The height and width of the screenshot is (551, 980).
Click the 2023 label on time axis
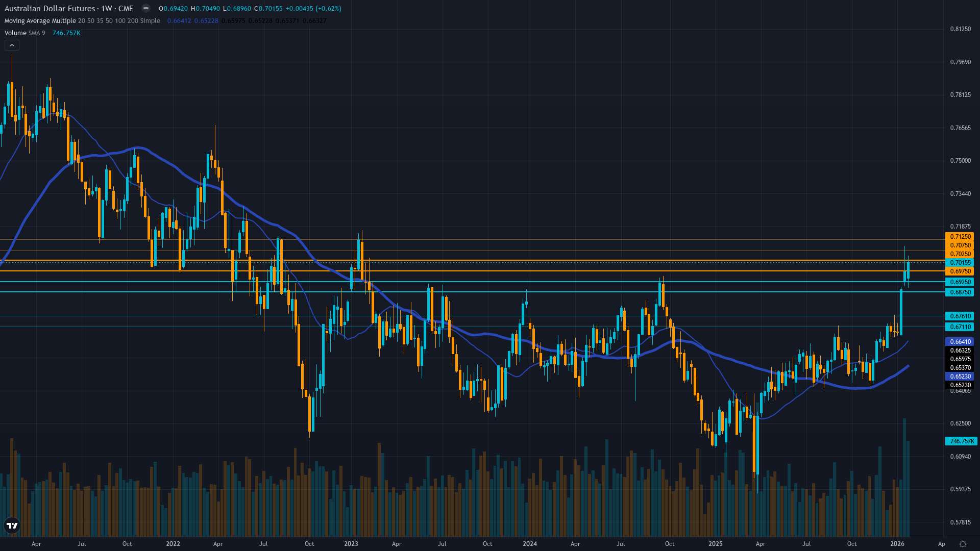351,544
